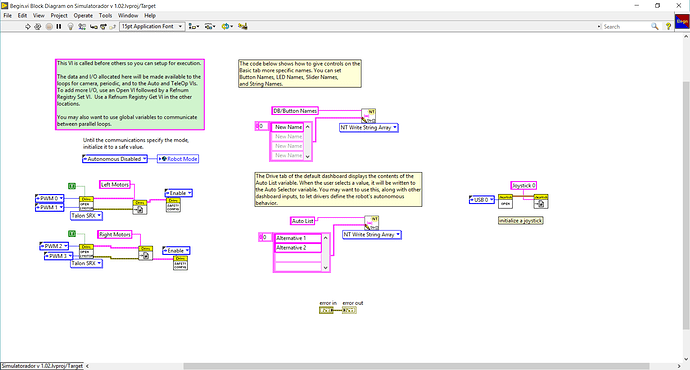Select the Joystick Refnum Set VI node

[541, 201]
